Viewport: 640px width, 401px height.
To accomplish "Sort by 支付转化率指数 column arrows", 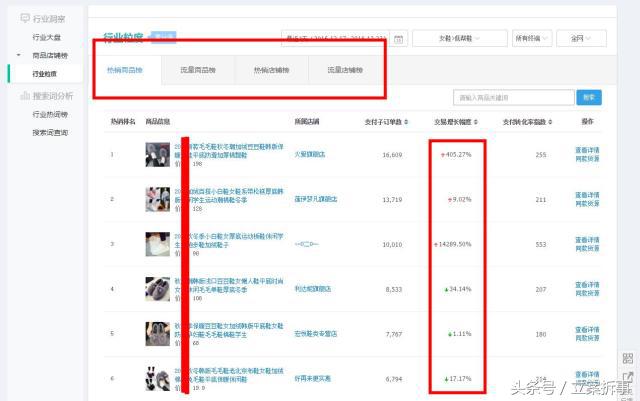I will 550,122.
